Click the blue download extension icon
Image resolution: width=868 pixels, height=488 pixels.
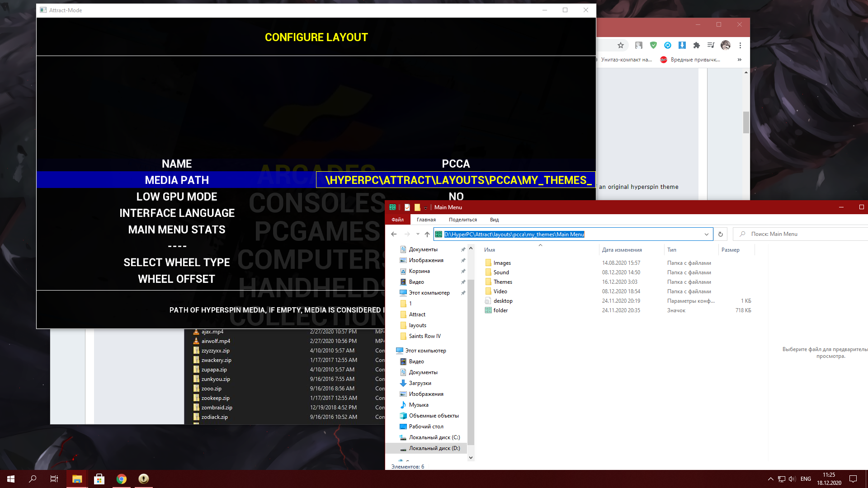click(x=682, y=45)
